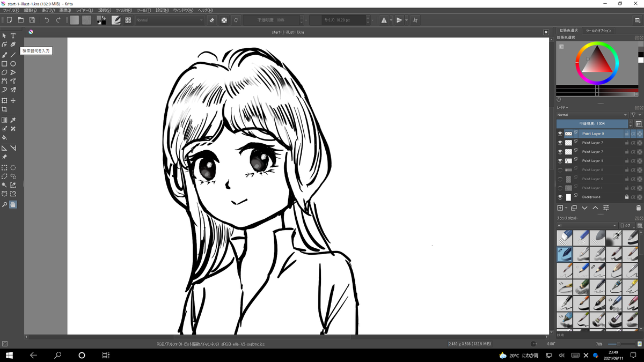644x362 pixels.
Task: Redo the last action
Action: coord(58,20)
